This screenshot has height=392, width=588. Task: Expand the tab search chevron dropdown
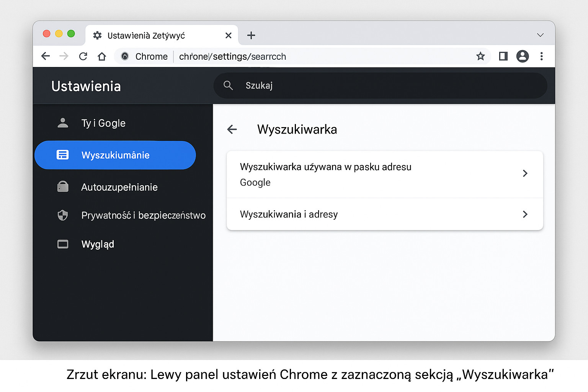tap(540, 35)
